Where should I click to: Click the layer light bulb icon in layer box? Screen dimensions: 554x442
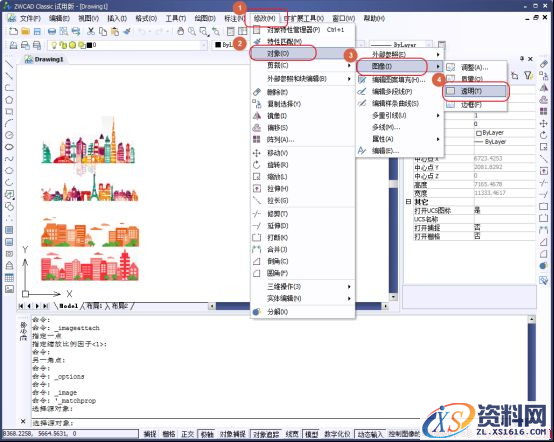pos(54,45)
